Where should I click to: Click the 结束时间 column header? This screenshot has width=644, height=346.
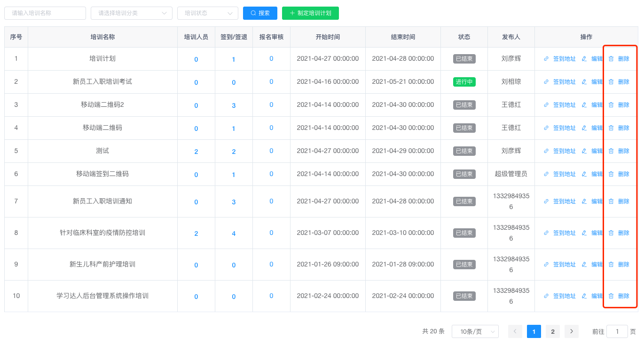(x=403, y=37)
